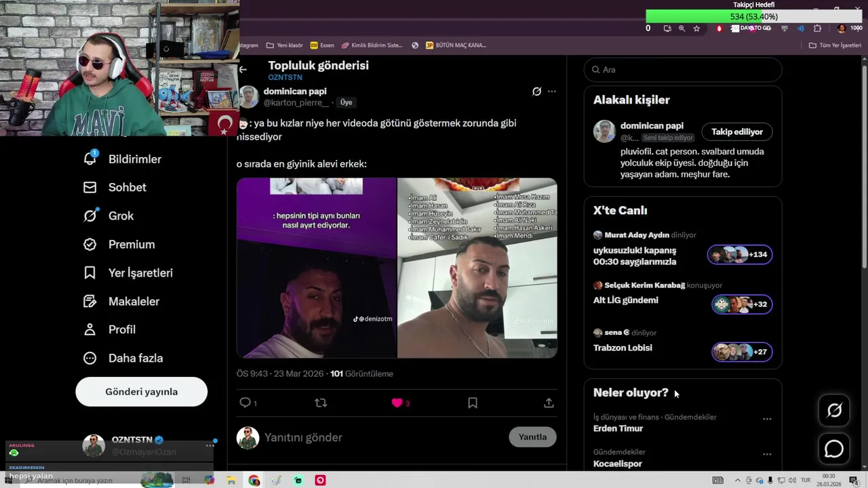Viewport: 868px width, 488px height.
Task: Click Gönderi yayınla button
Action: click(x=141, y=392)
